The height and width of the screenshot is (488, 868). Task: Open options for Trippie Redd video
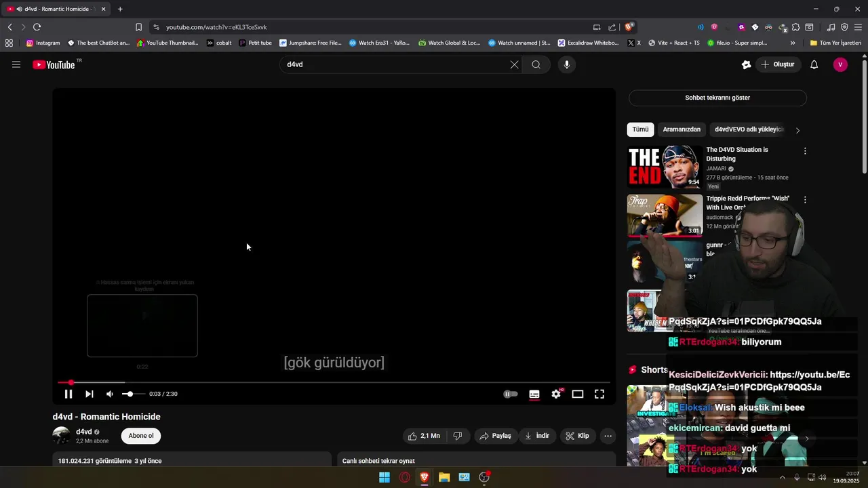(805, 200)
